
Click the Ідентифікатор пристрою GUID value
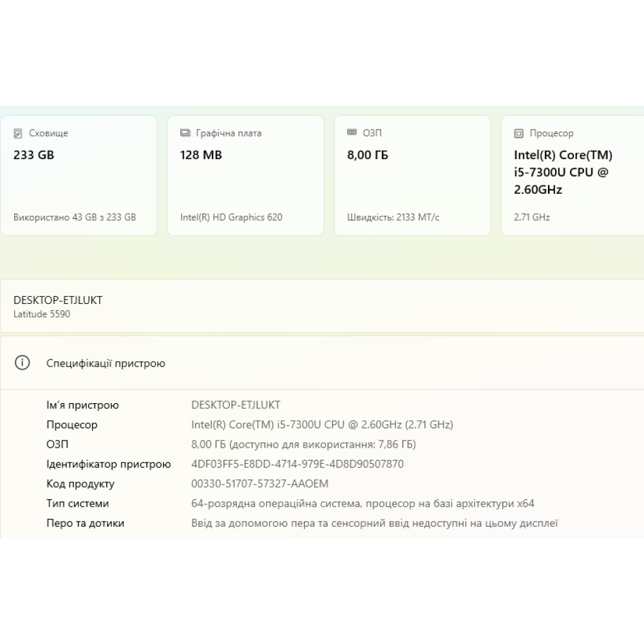click(x=298, y=464)
